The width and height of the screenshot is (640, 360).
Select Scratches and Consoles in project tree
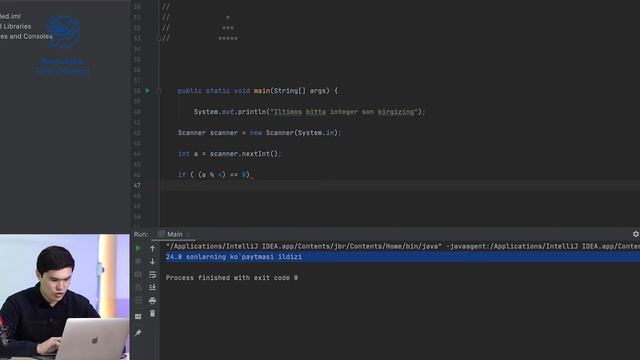26,36
